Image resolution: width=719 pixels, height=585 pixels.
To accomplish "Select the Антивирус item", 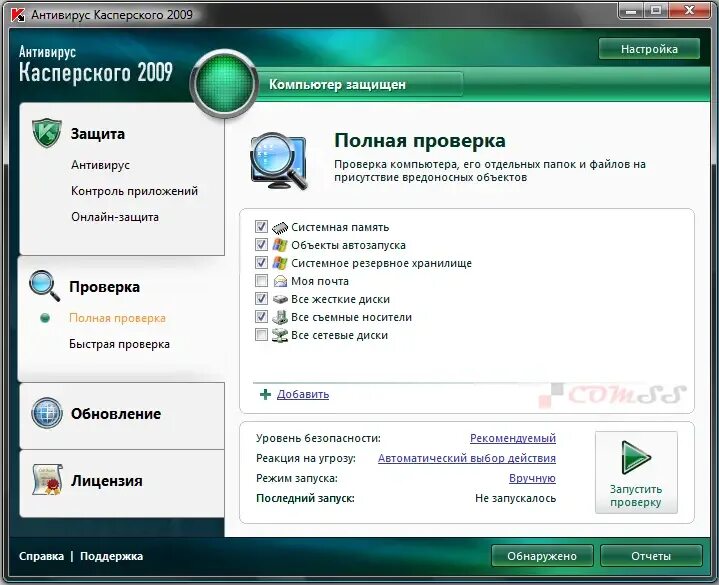I will (100, 165).
